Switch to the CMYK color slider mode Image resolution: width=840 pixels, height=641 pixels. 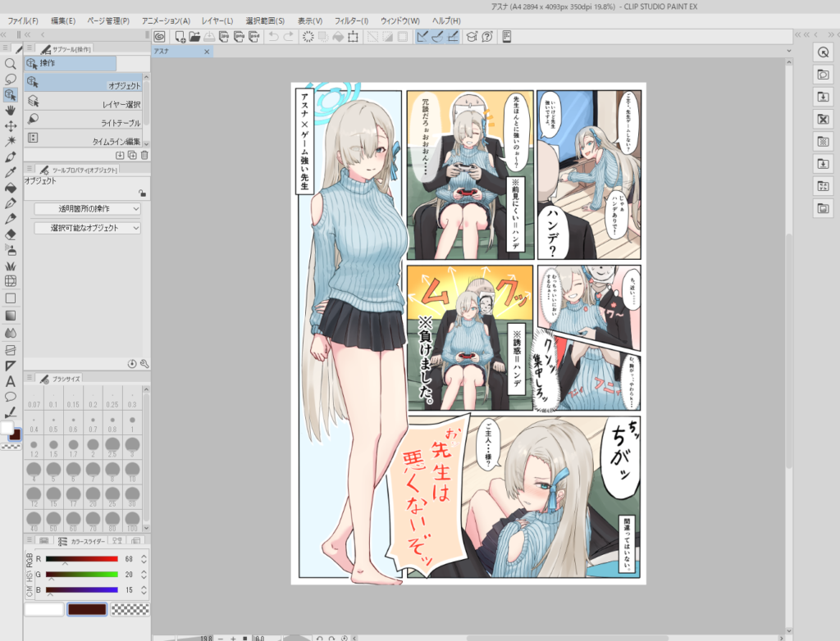(29, 592)
